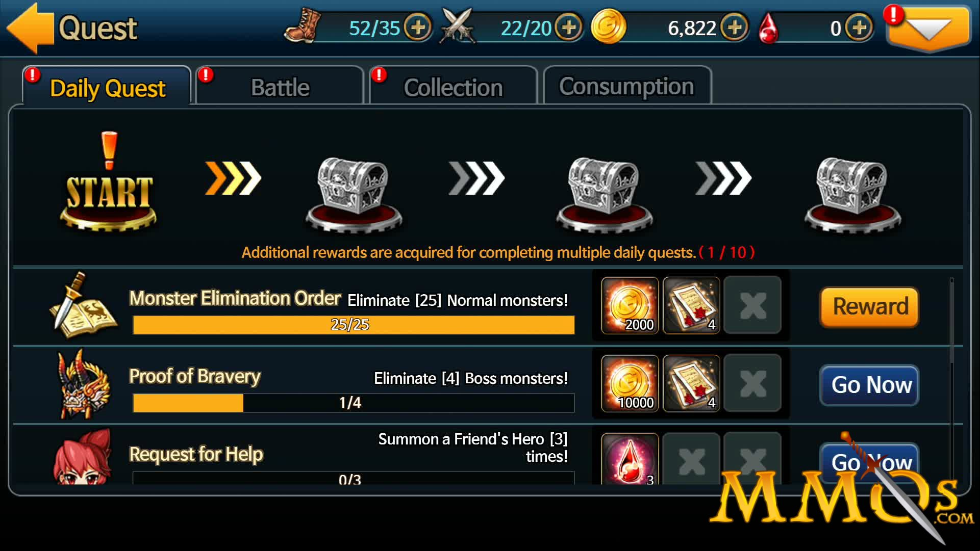Tap the ruby reward icon for Request for Help
Viewport: 980px width, 551px height.
point(630,459)
